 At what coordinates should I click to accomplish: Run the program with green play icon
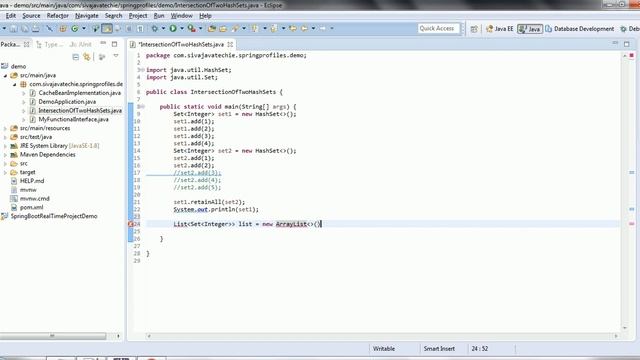pos(173,29)
